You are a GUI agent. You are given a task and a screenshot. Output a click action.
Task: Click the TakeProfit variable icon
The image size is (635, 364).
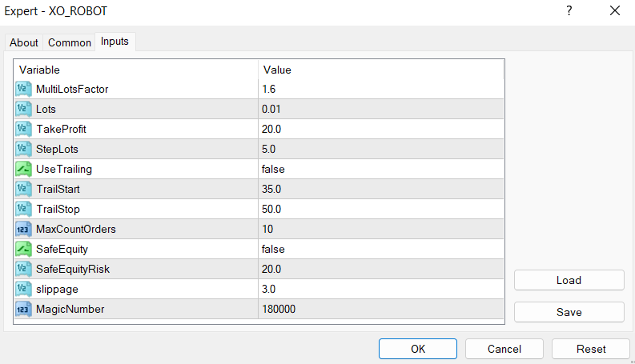(24, 129)
